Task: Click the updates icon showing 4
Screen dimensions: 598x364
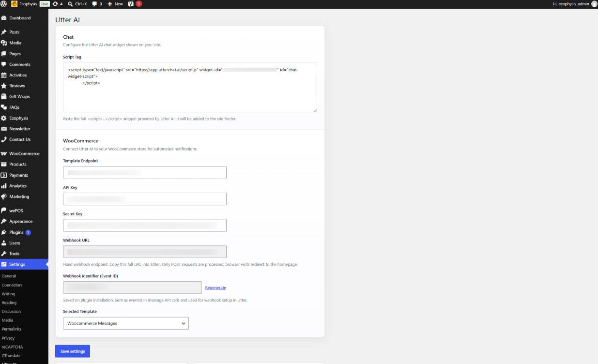Action: (55, 4)
